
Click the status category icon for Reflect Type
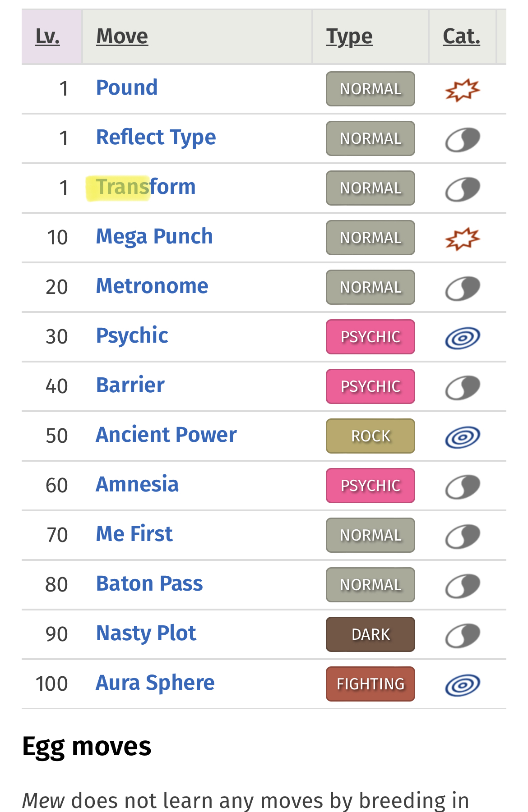(463, 139)
